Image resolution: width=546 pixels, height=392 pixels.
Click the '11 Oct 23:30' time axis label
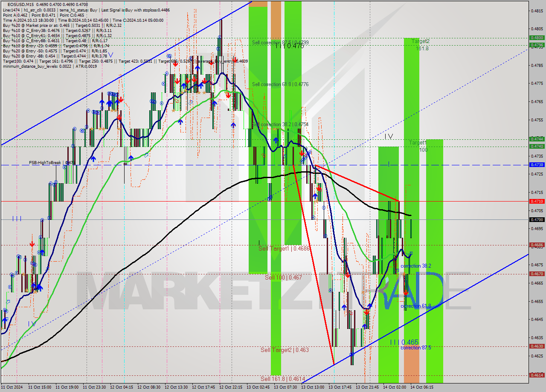(x=94, y=387)
